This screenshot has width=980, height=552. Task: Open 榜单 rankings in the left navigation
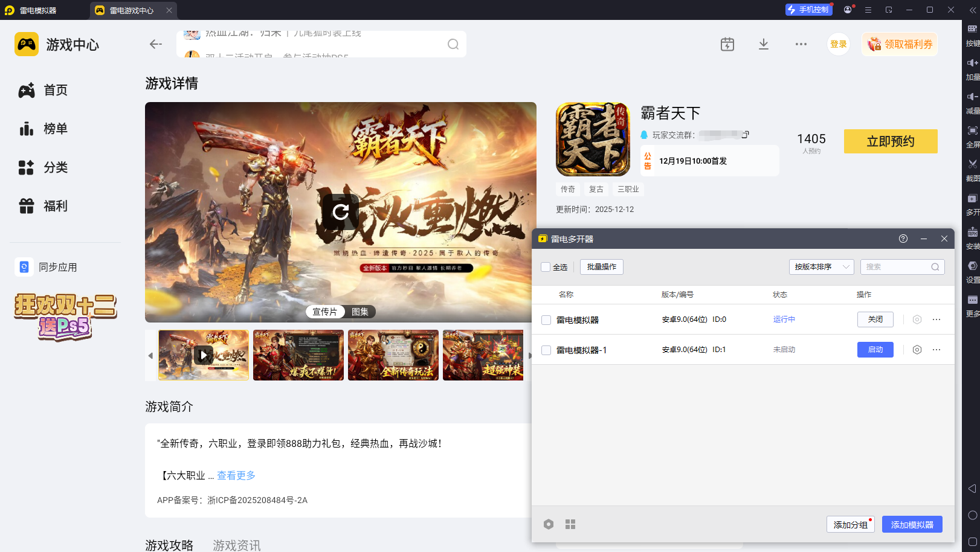(44, 129)
